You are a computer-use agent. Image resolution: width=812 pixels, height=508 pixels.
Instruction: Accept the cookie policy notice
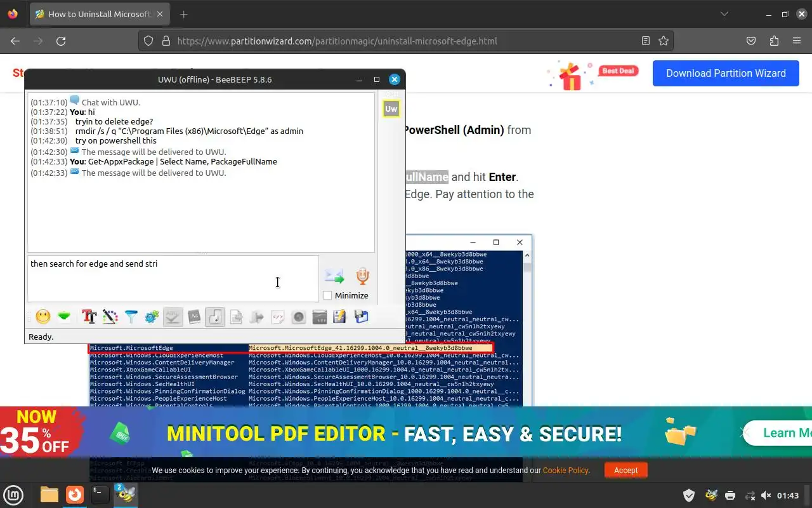pos(625,470)
